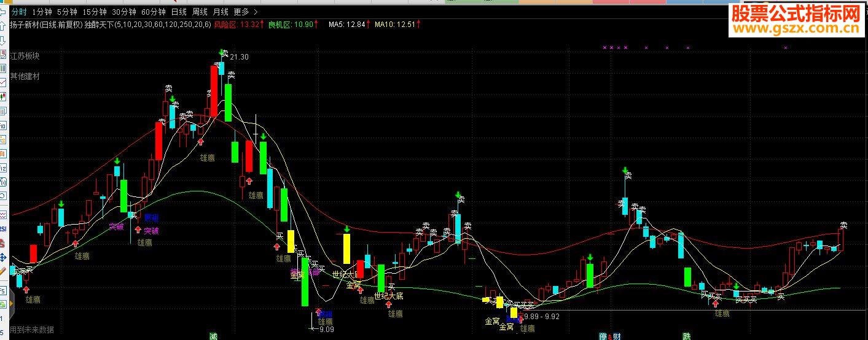Switch to the 日线 daily chart tab
The height and width of the screenshot is (340, 868).
point(179,12)
